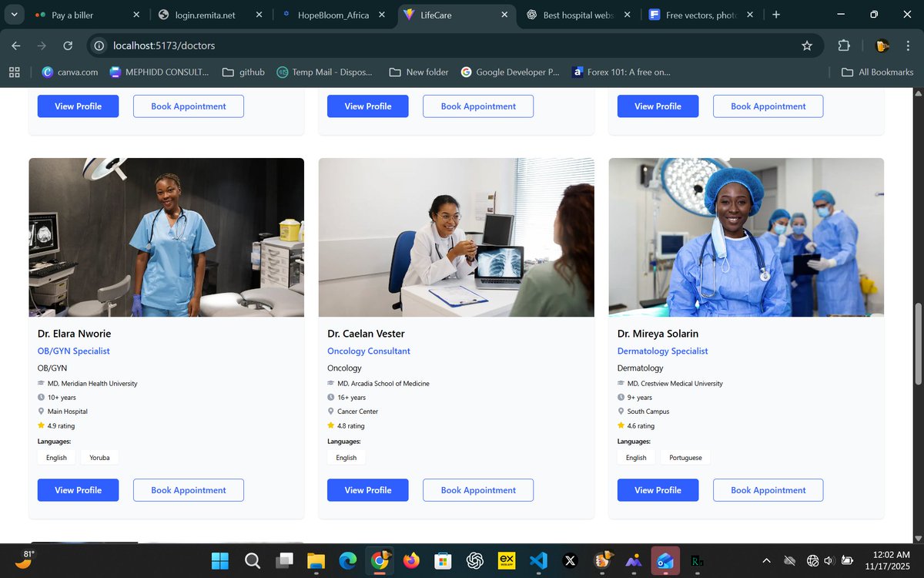The image size is (924, 578).
Task: Select the Yoruba language tag on Dr. Nworie's card
Action: 99,457
